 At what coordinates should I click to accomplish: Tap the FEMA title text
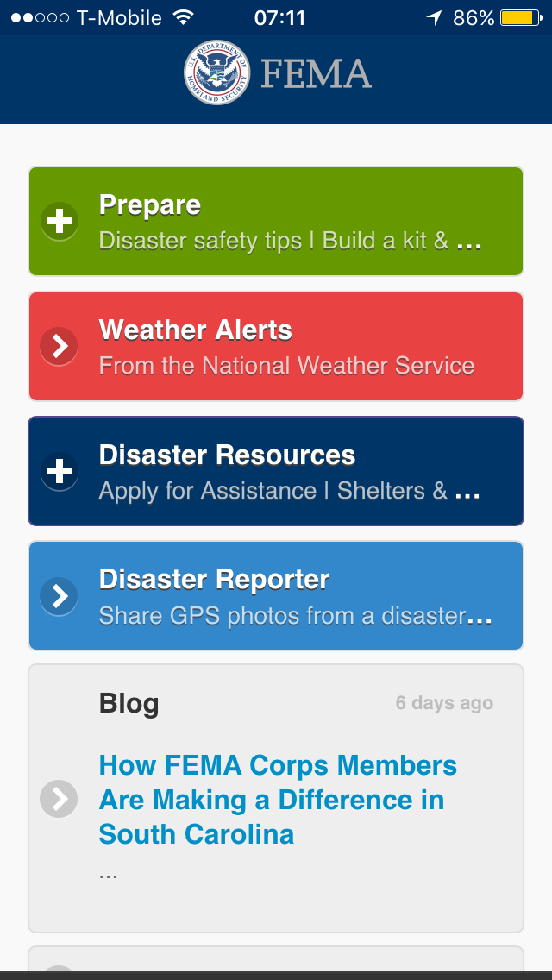click(316, 74)
